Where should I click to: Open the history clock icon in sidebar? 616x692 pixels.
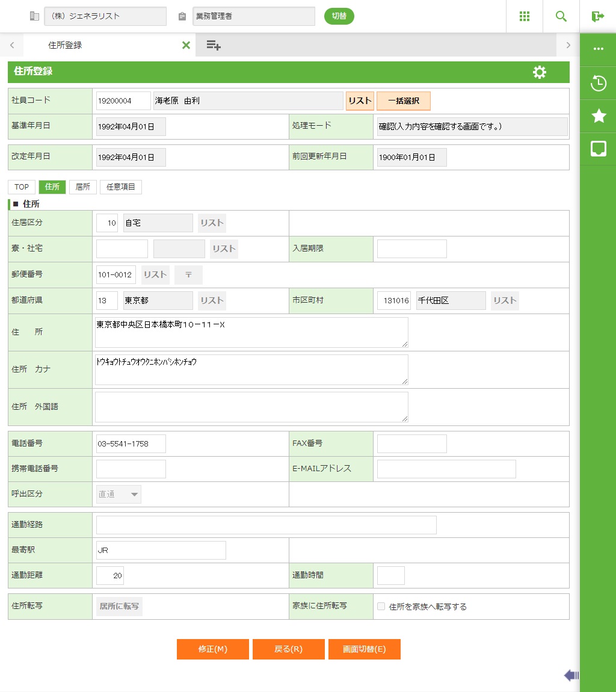(x=598, y=83)
